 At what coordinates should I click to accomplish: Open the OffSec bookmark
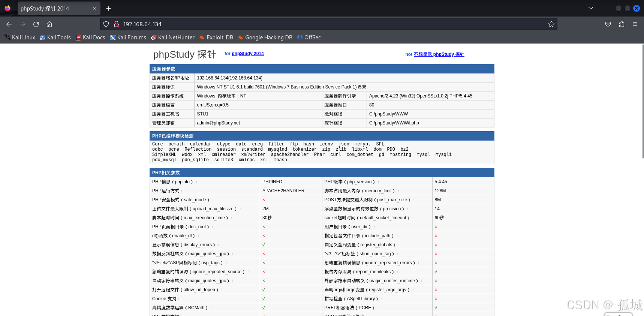[x=309, y=37]
